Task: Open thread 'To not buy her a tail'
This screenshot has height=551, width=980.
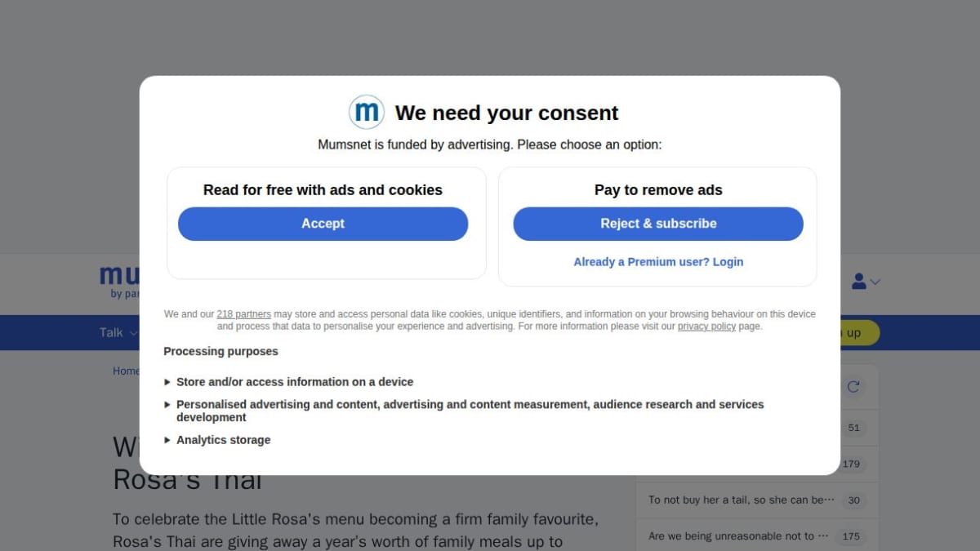Action: pos(741,500)
